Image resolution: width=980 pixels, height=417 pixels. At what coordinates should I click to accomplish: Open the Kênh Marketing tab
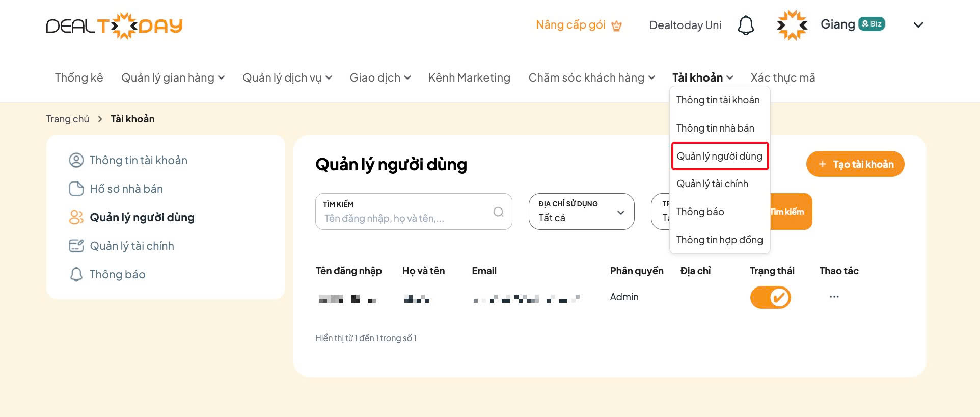[469, 77]
